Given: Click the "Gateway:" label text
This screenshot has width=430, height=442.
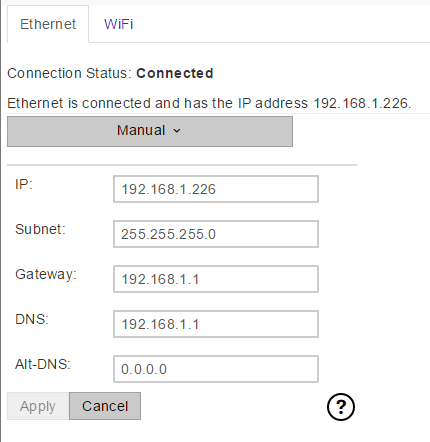Looking at the screenshot, I should (x=46, y=275).
